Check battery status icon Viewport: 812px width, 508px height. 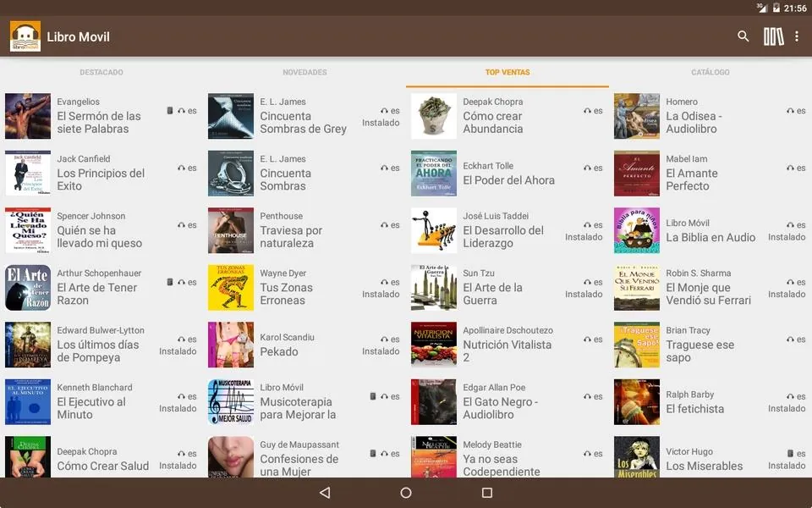pyautogui.click(x=776, y=8)
